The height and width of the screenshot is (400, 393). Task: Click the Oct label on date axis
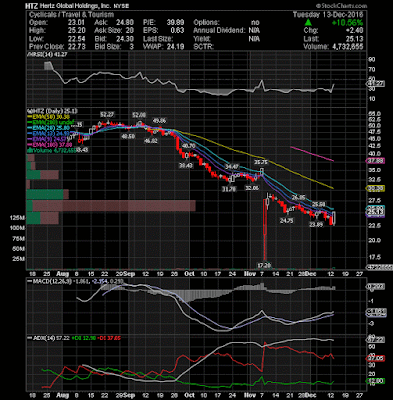point(189,274)
